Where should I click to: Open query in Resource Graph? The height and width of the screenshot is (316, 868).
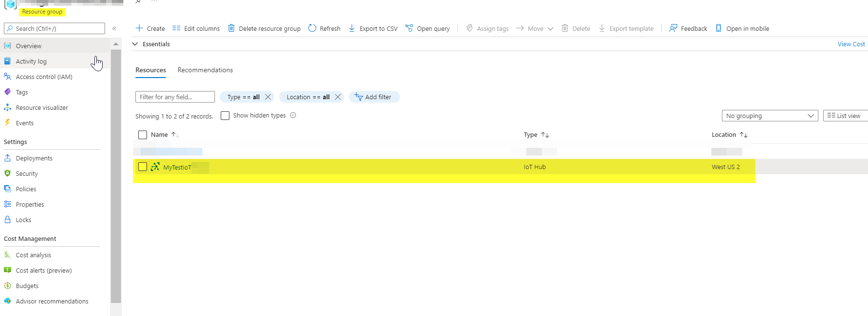point(427,28)
